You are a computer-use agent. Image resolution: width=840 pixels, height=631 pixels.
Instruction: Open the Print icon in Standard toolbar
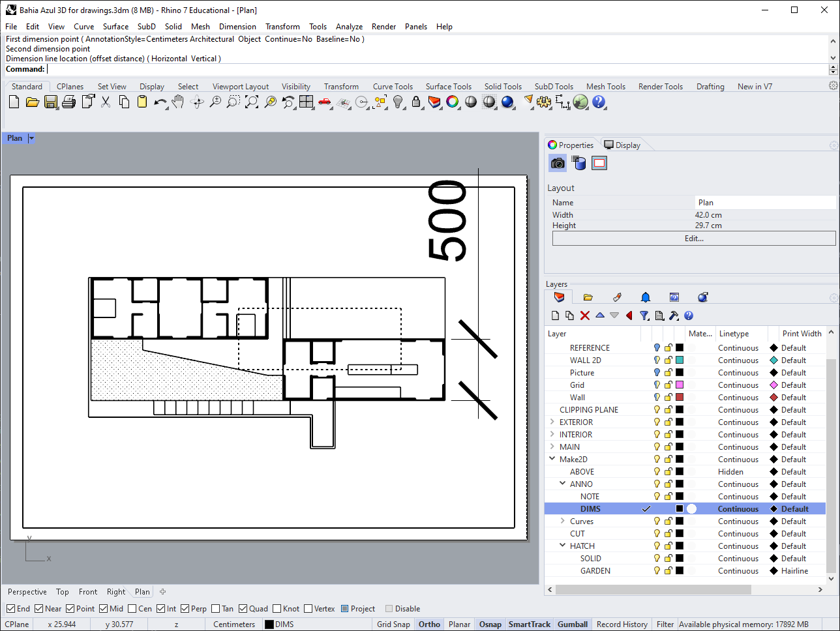(x=69, y=102)
